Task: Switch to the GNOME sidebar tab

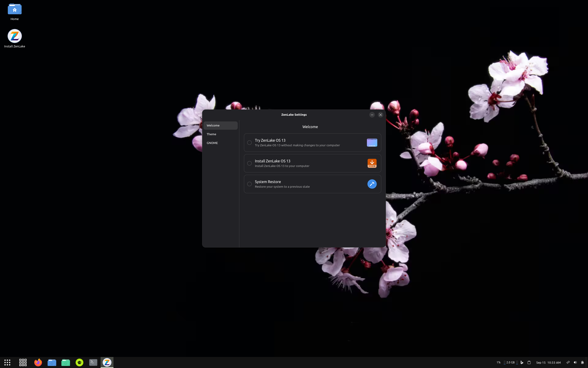Action: click(221, 143)
